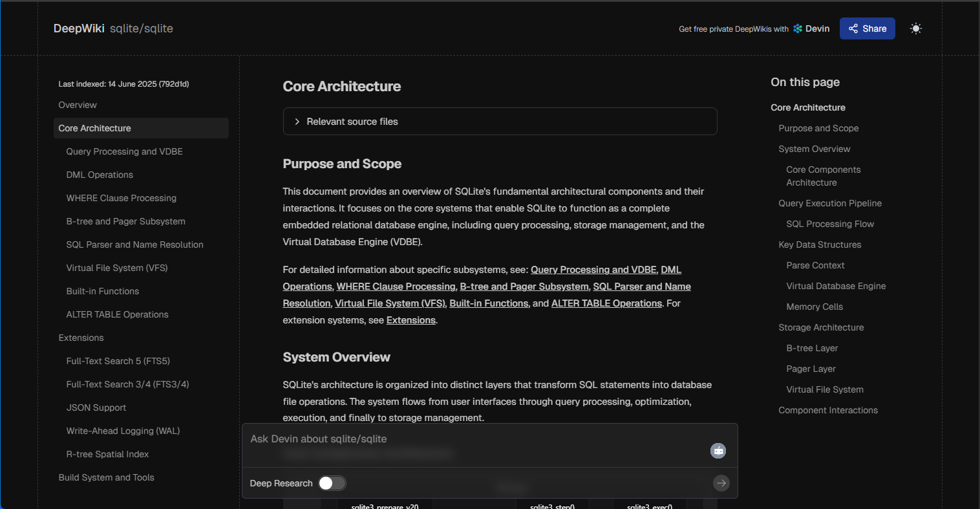Open SQL Parser and Name Resolution sidebar page
The image size is (980, 509).
134,244
